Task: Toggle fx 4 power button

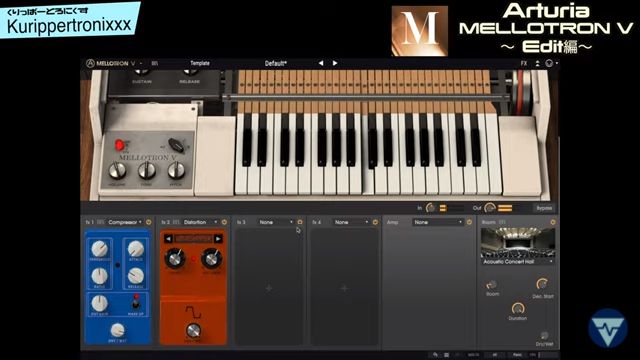Action: (x=375, y=222)
